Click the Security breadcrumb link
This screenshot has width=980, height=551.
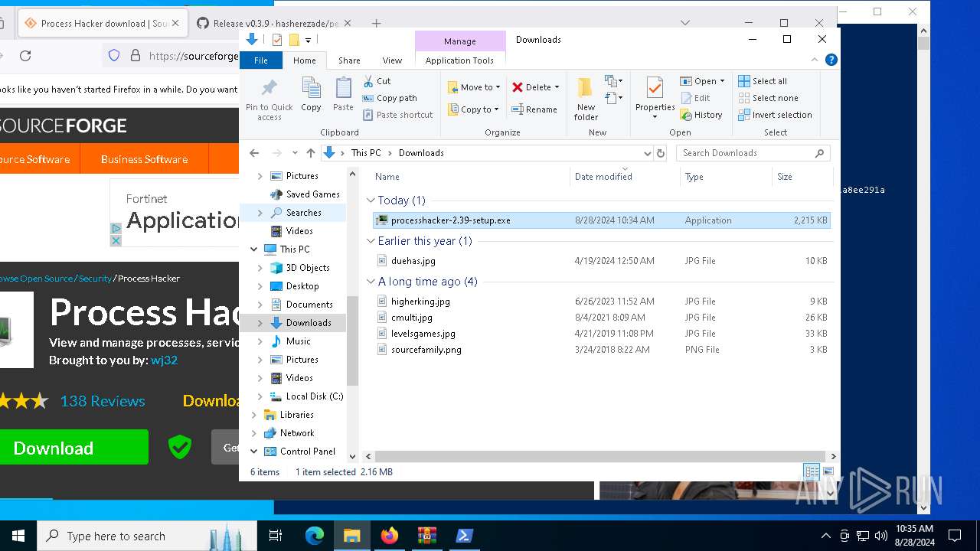point(95,279)
